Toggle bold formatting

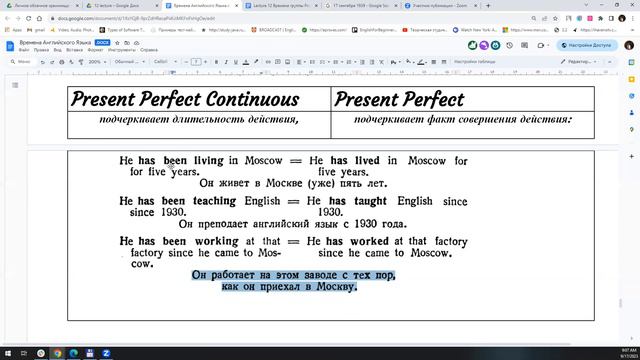pos(216,62)
